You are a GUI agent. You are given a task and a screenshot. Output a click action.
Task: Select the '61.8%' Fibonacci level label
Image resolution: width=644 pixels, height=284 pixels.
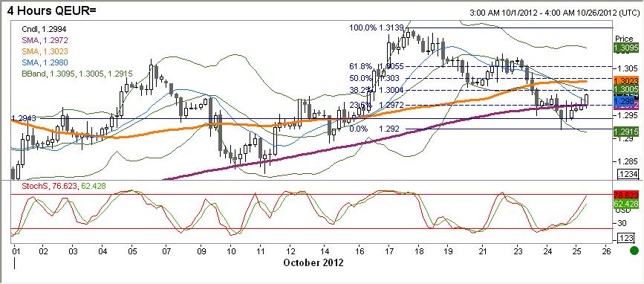pyautogui.click(x=360, y=66)
